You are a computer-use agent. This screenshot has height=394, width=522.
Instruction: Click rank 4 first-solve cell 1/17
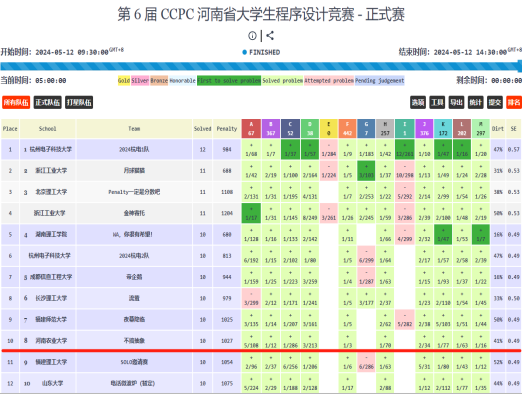(x=251, y=213)
